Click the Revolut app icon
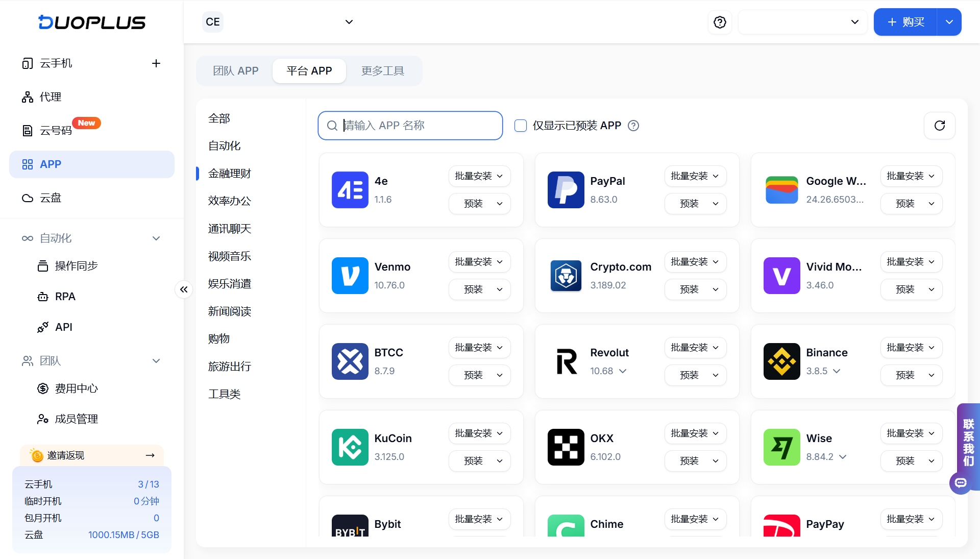Image resolution: width=980 pixels, height=559 pixels. 566,361
